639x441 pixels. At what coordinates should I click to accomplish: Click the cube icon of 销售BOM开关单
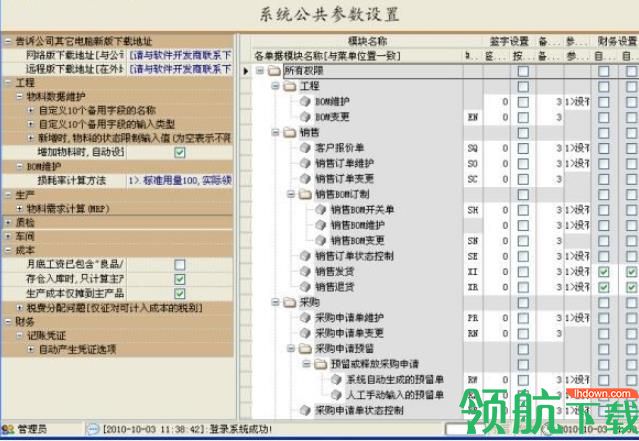pos(321,210)
